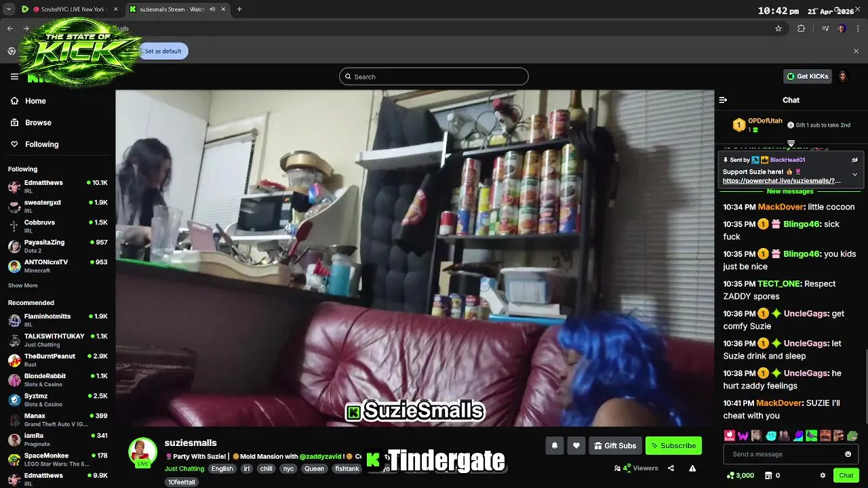Open Flaminhotmitts recommended channel
The height and width of the screenshot is (488, 868).
pyautogui.click(x=58, y=320)
